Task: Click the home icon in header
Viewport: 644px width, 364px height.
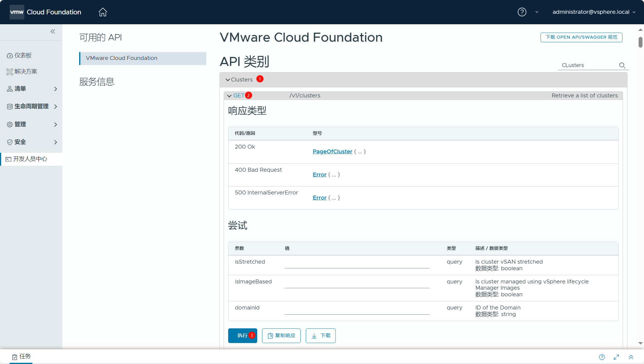Action: (103, 12)
